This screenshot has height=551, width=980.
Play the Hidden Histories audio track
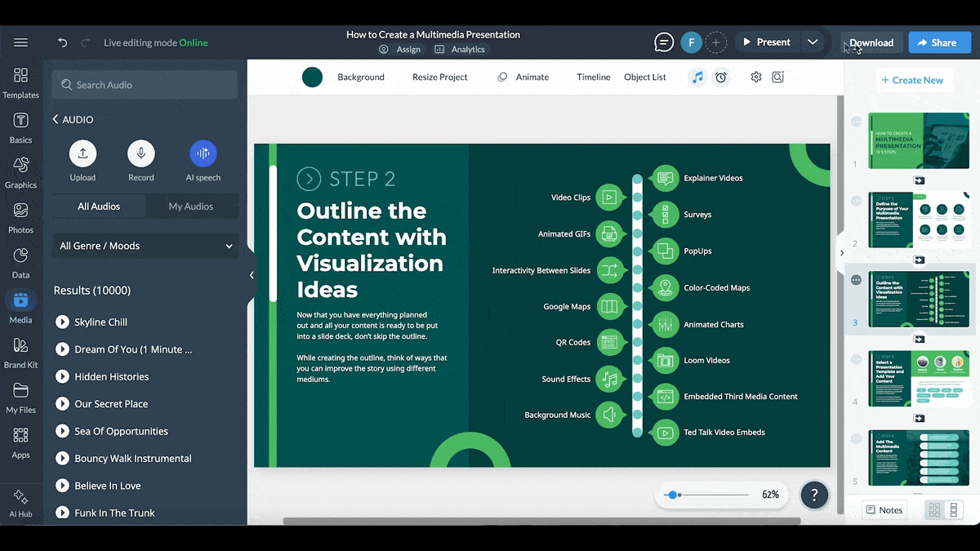62,376
